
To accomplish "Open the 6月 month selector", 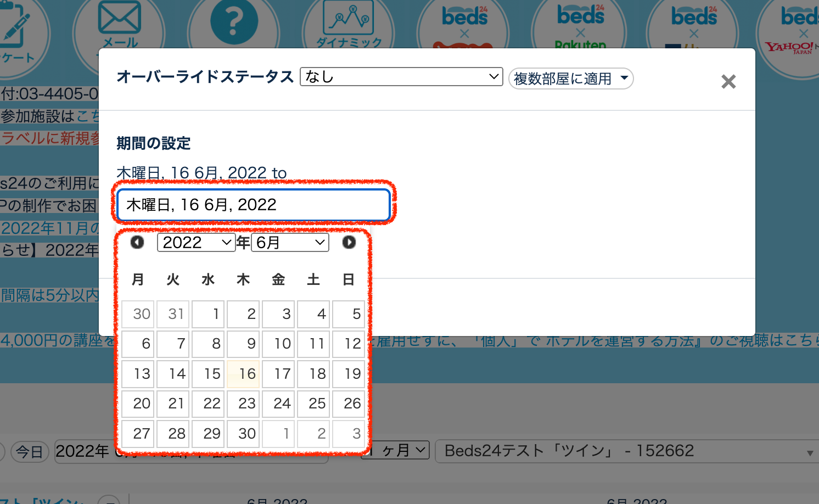I will tap(290, 242).
